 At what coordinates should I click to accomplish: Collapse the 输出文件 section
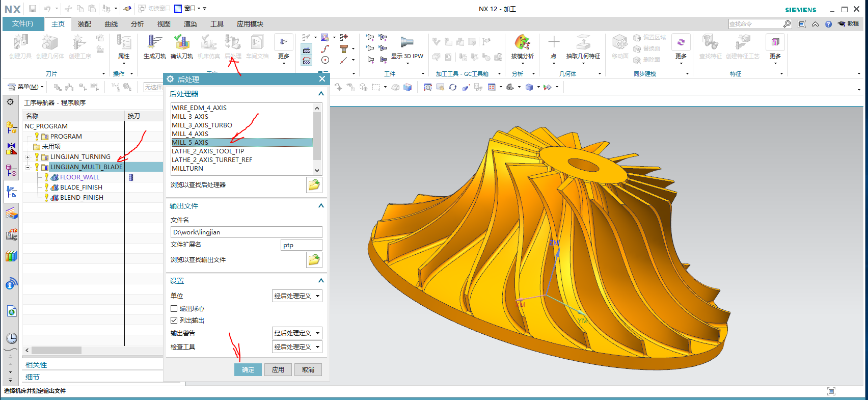pos(321,206)
